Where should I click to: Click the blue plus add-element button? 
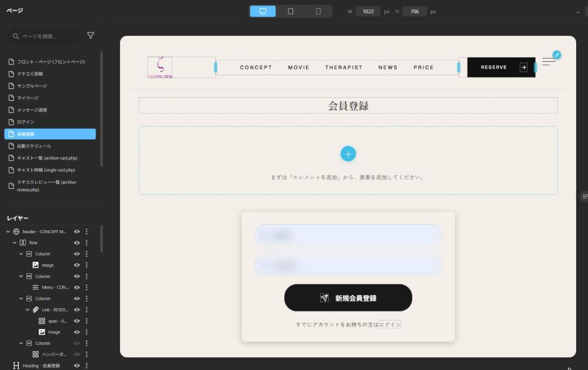(x=348, y=154)
